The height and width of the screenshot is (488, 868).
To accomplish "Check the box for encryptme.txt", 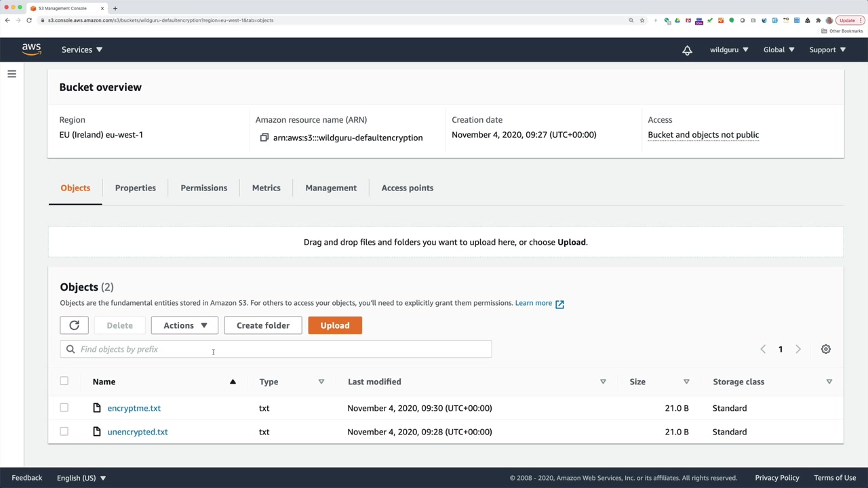I will [64, 408].
